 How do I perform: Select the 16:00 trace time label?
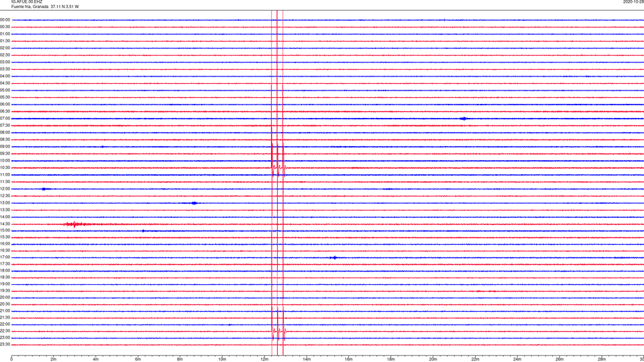click(x=5, y=244)
